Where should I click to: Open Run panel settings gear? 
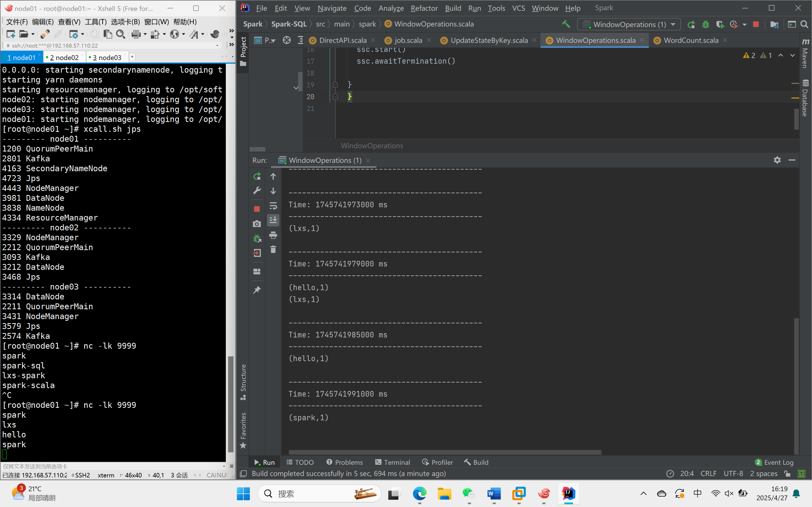777,160
